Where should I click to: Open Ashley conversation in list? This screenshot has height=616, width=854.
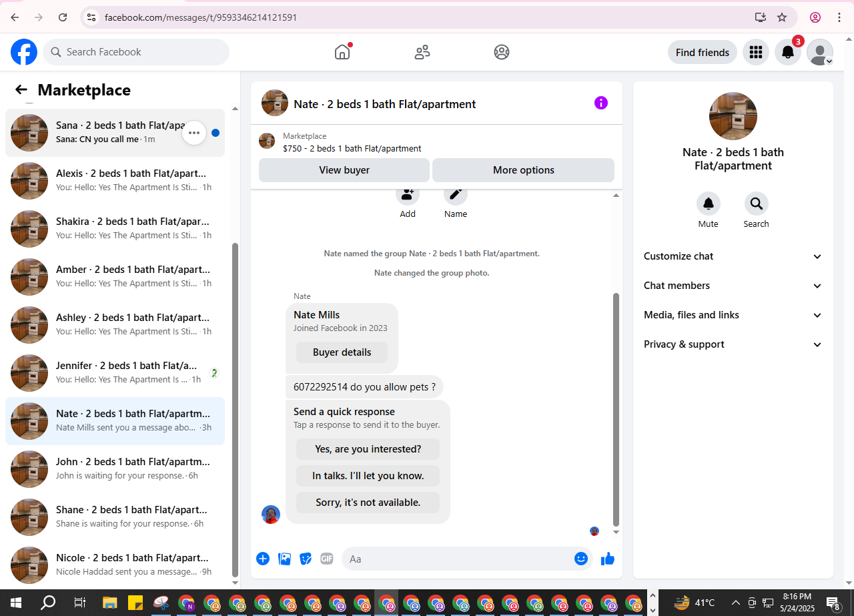pos(115,325)
